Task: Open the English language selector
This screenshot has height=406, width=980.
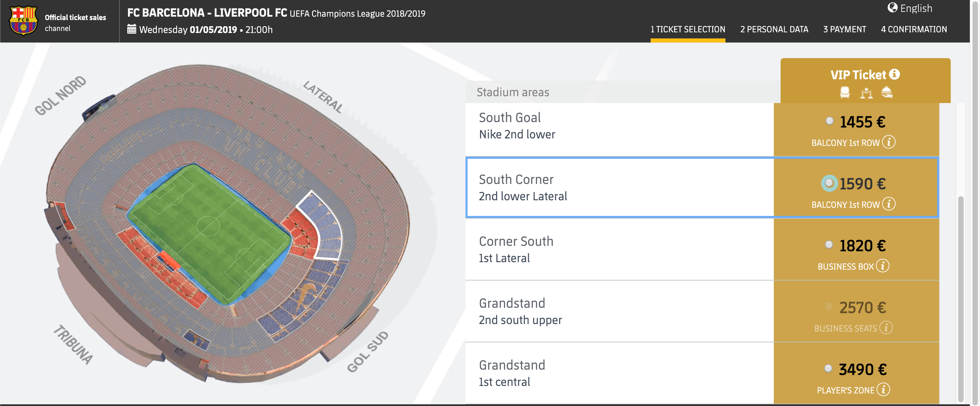Action: coord(910,8)
